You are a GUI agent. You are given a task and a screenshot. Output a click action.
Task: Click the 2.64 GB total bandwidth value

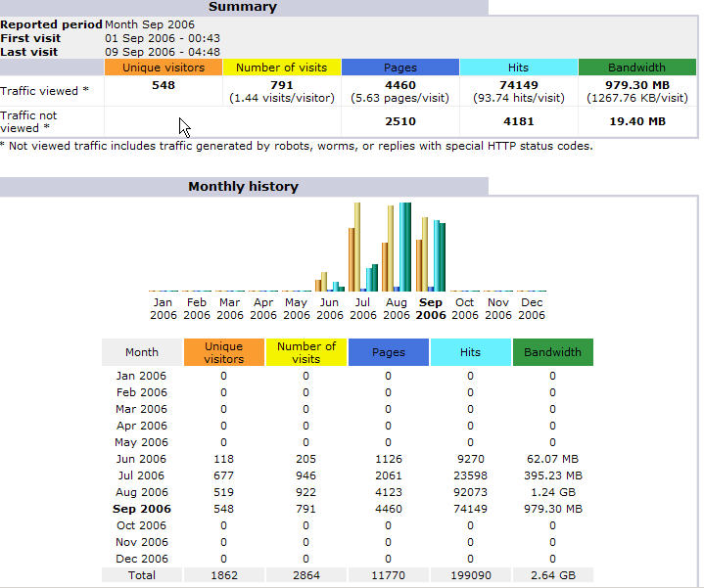pos(552,575)
